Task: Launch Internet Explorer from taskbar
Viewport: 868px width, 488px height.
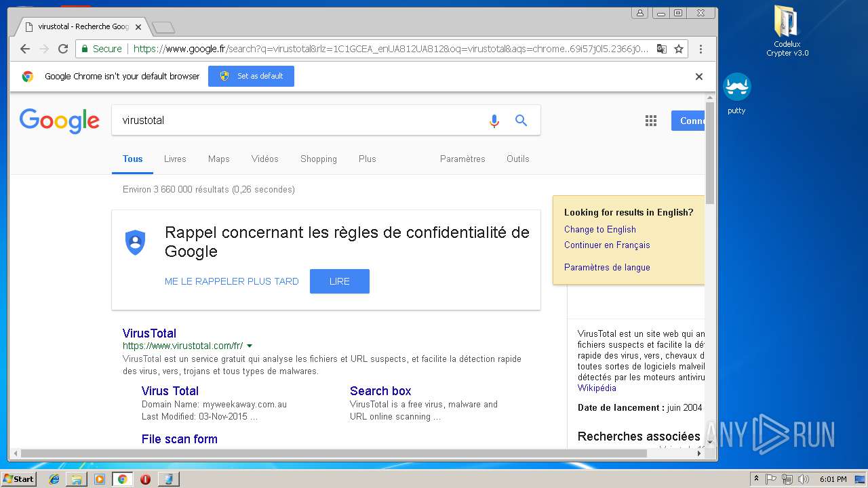Action: pos(54,479)
